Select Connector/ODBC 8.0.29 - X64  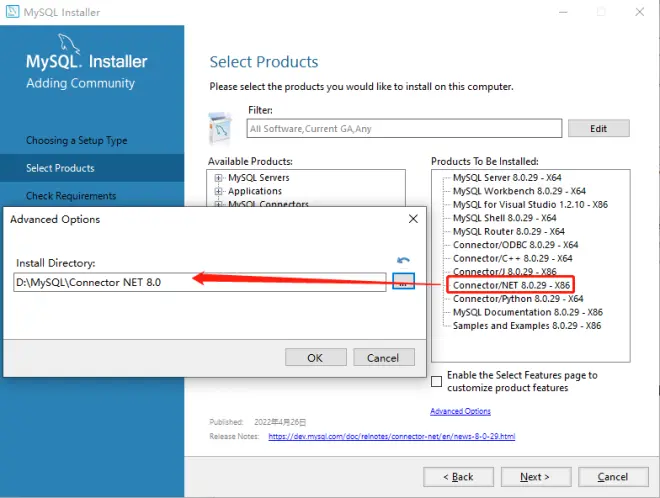(x=515, y=245)
